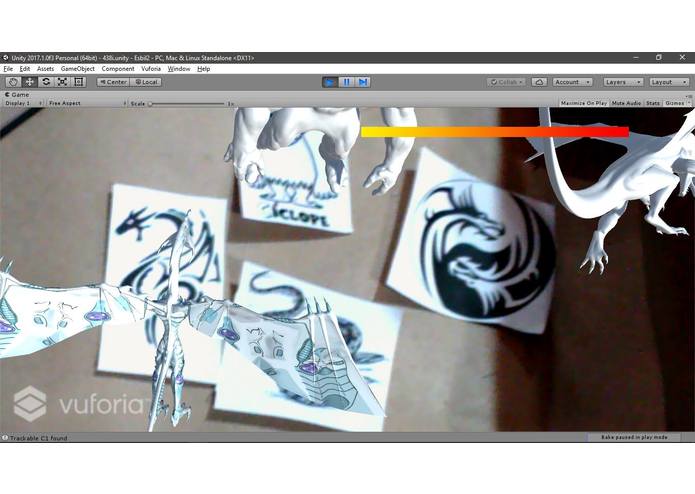Screen dimensions: 695x494
Task: Select the Move tool
Action: click(29, 82)
